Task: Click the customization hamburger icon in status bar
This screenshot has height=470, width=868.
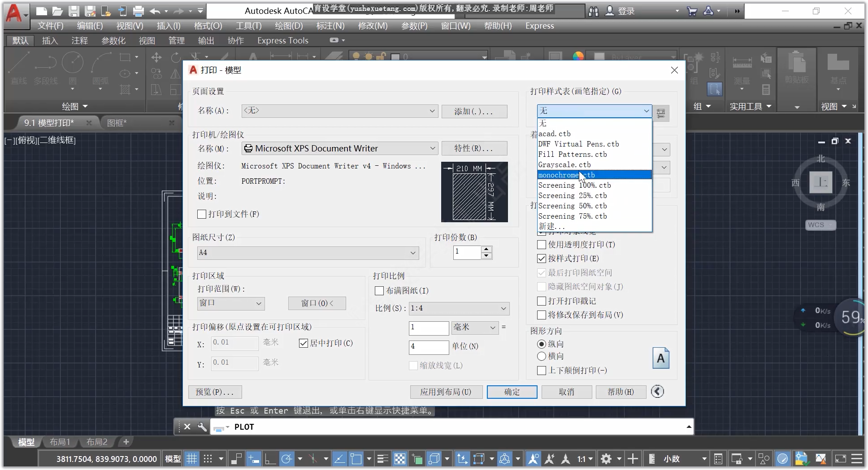Action: (x=857, y=459)
